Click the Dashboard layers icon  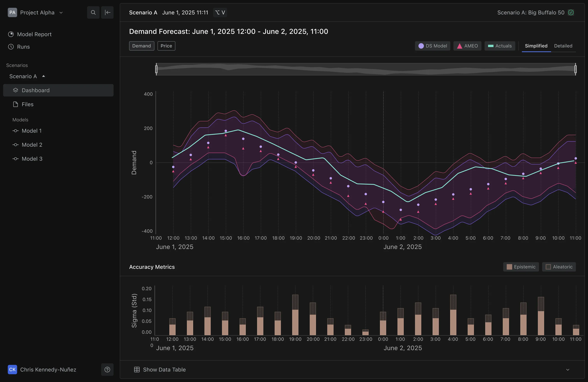(16, 90)
